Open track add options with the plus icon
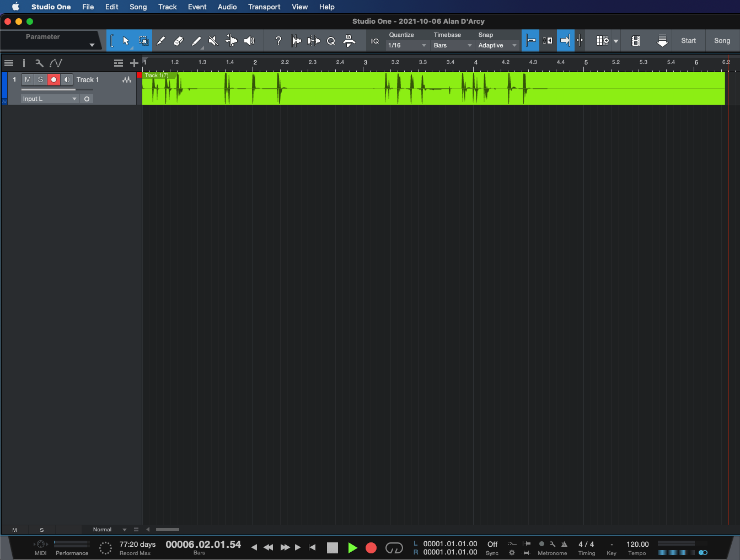 pos(134,63)
